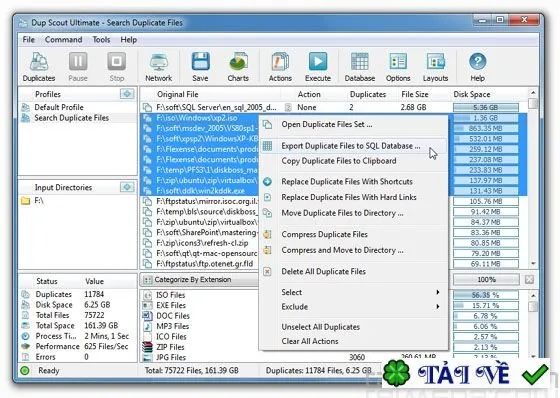The width and height of the screenshot is (560, 398).
Task: Click the MP3 Files music icon
Action: [148, 326]
